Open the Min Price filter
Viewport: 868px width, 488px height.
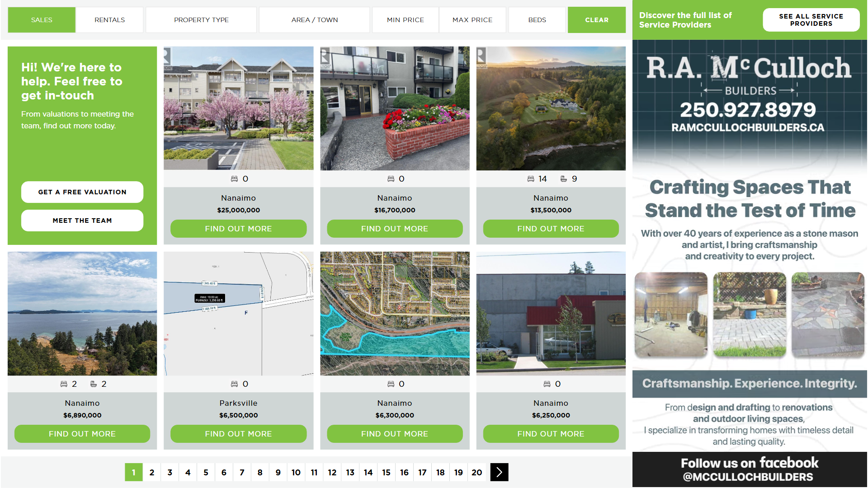[x=405, y=20]
